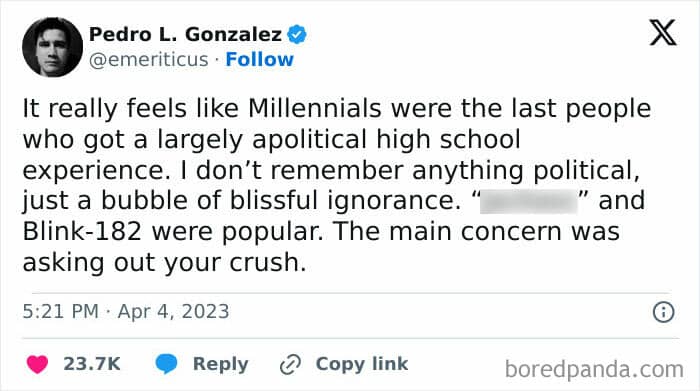Click the boredpanda.com watermark
Viewport: 700px width, 391px height.
594,370
